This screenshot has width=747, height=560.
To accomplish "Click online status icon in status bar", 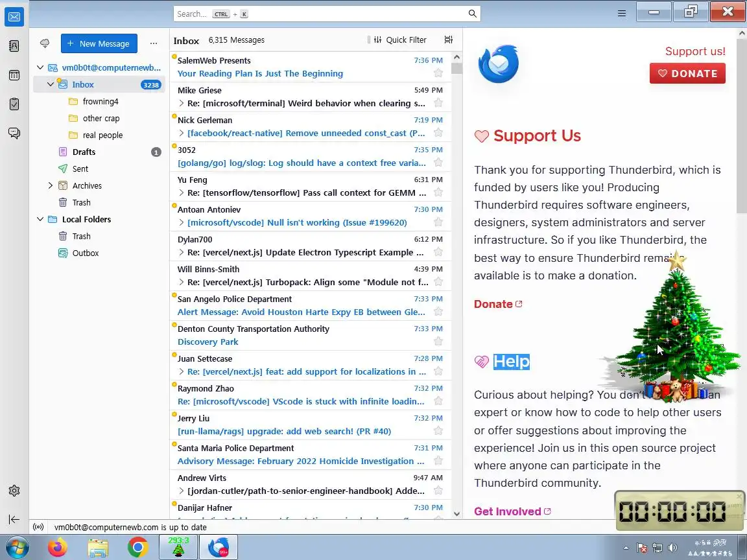I will pyautogui.click(x=38, y=527).
